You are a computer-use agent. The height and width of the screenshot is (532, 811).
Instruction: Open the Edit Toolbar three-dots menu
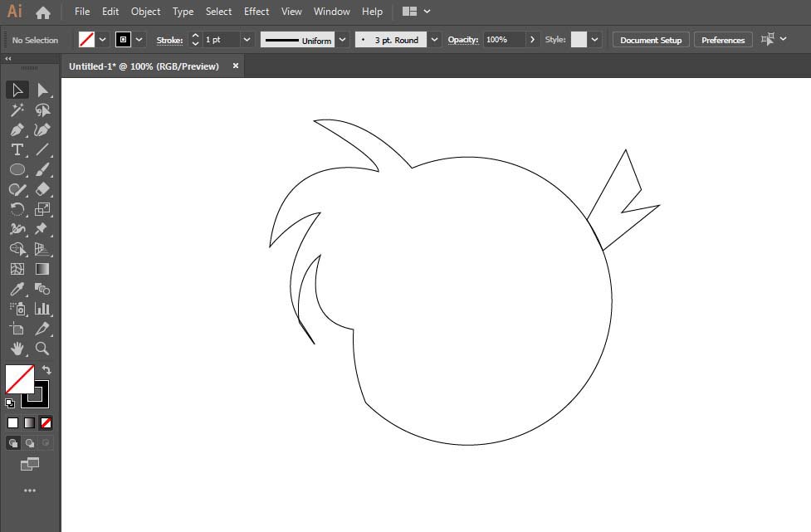(x=30, y=491)
